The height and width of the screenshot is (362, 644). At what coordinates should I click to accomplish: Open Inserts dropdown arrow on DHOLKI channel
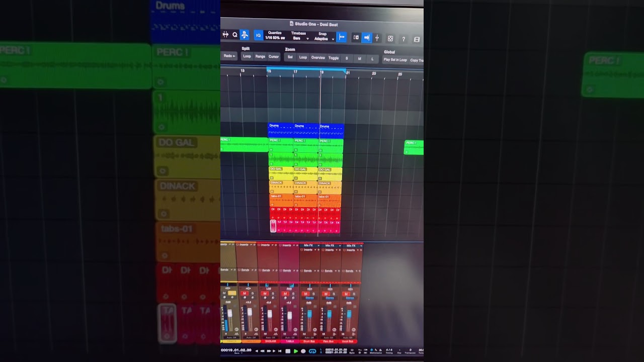(x=273, y=245)
